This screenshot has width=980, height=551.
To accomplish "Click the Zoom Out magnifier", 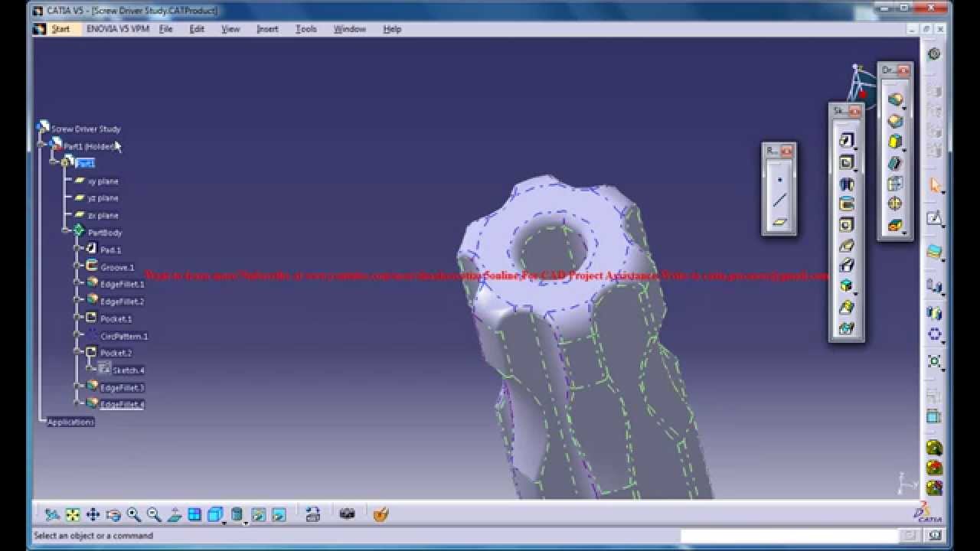I will (154, 515).
